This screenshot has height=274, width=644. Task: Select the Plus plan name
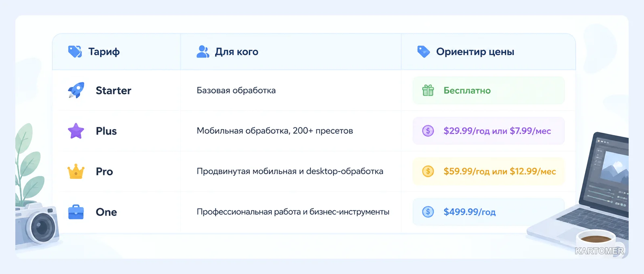point(106,131)
